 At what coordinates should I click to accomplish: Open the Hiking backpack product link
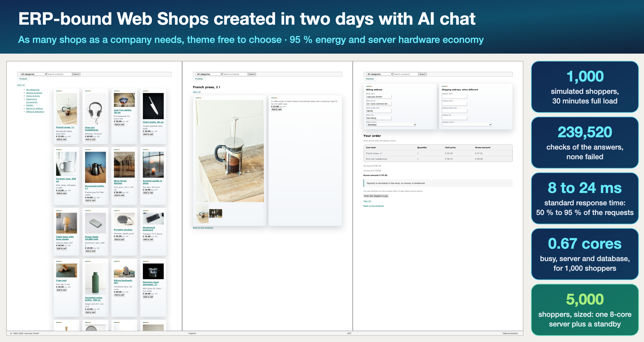tap(123, 282)
